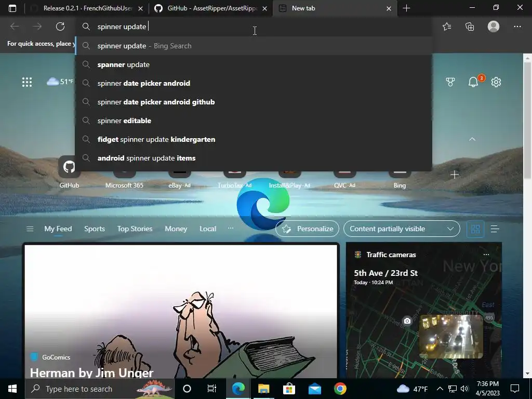Switch to grid layout view
The height and width of the screenshot is (399, 532).
pyautogui.click(x=475, y=229)
